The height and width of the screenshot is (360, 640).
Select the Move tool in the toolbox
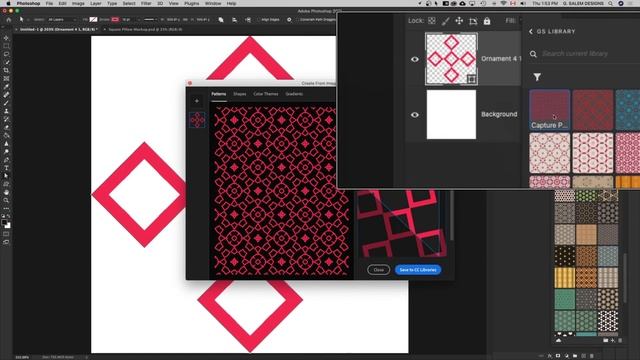(x=6, y=38)
